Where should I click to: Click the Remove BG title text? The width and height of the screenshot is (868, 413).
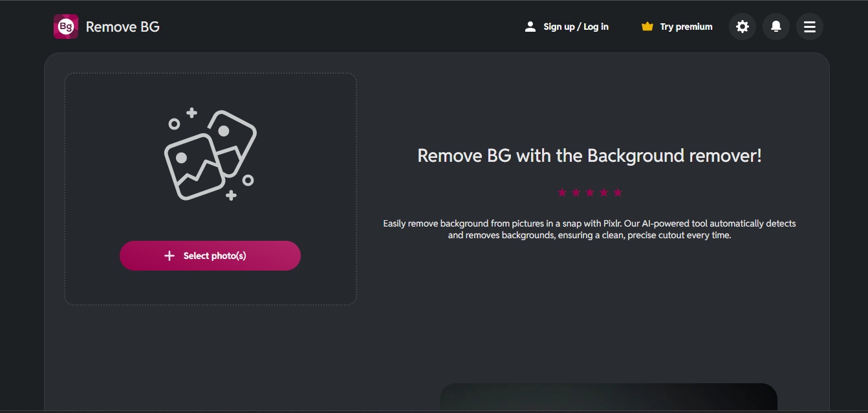point(122,27)
